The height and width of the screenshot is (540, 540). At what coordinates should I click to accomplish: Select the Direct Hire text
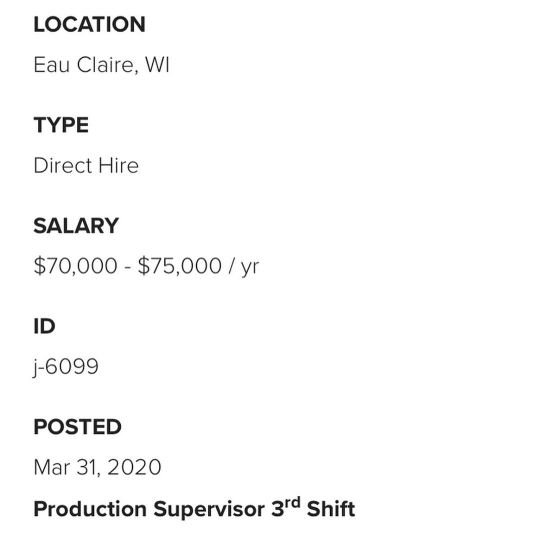86,165
